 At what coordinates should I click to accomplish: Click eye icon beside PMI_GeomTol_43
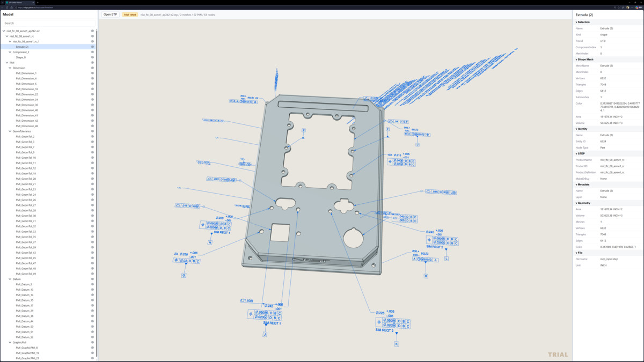click(92, 253)
